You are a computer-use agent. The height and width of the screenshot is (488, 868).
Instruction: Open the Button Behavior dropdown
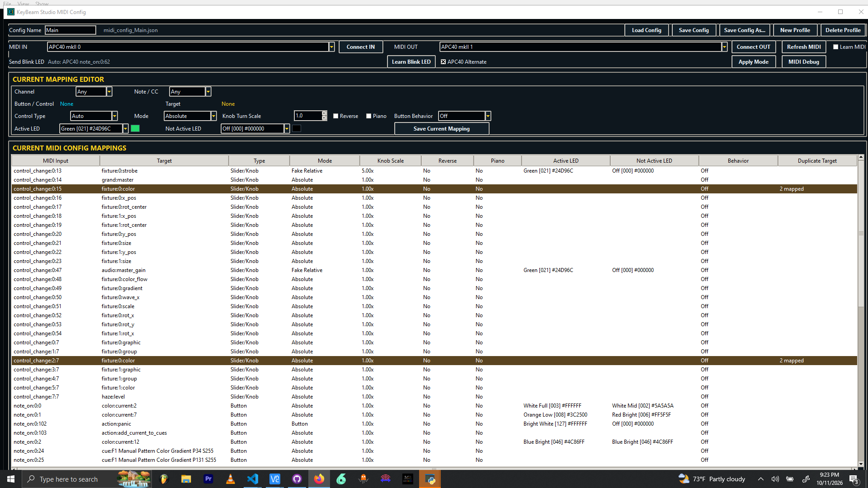(488, 116)
